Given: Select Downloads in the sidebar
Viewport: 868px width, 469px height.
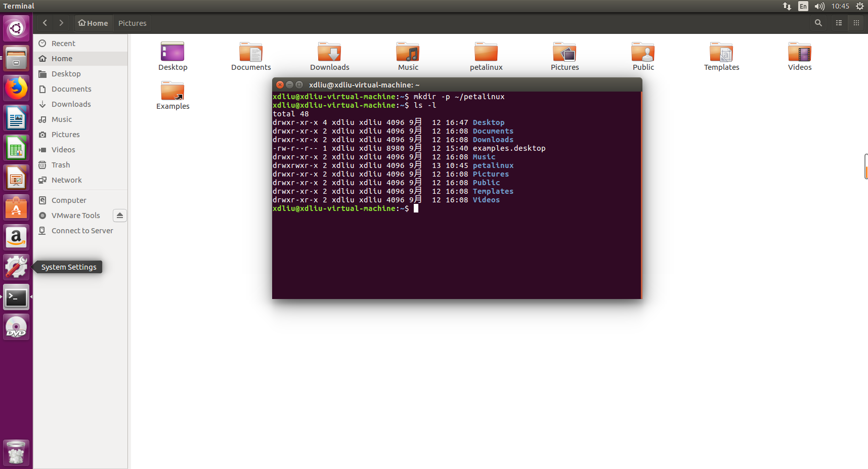Looking at the screenshot, I should tap(70, 104).
